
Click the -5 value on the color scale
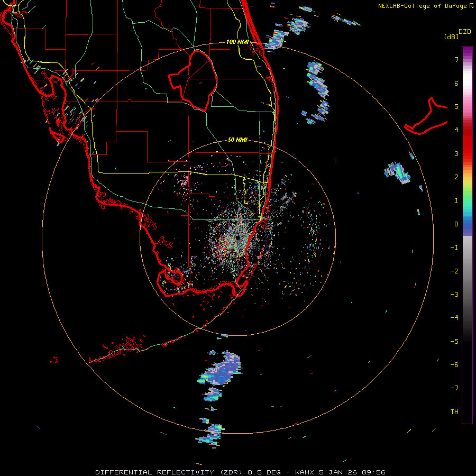pos(454,341)
